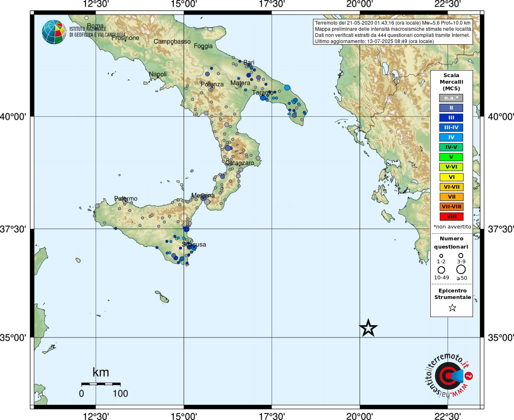Click the epicenter star on the map
Viewport: 514px width, 420px height.
(368, 328)
